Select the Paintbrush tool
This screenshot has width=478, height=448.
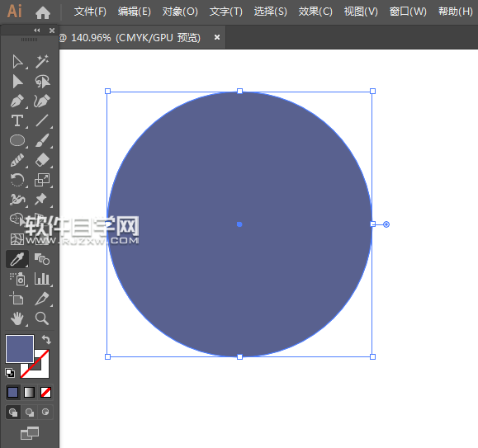tap(42, 141)
